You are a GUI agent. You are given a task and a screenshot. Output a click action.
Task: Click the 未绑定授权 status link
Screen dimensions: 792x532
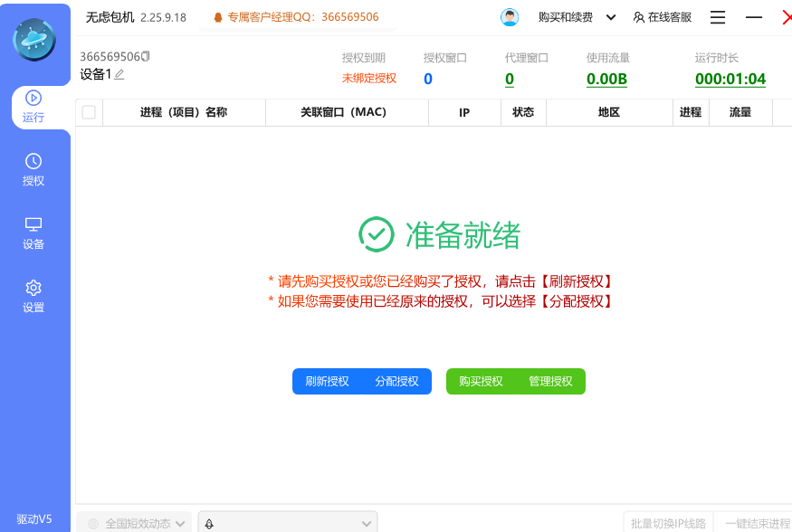tap(368, 79)
